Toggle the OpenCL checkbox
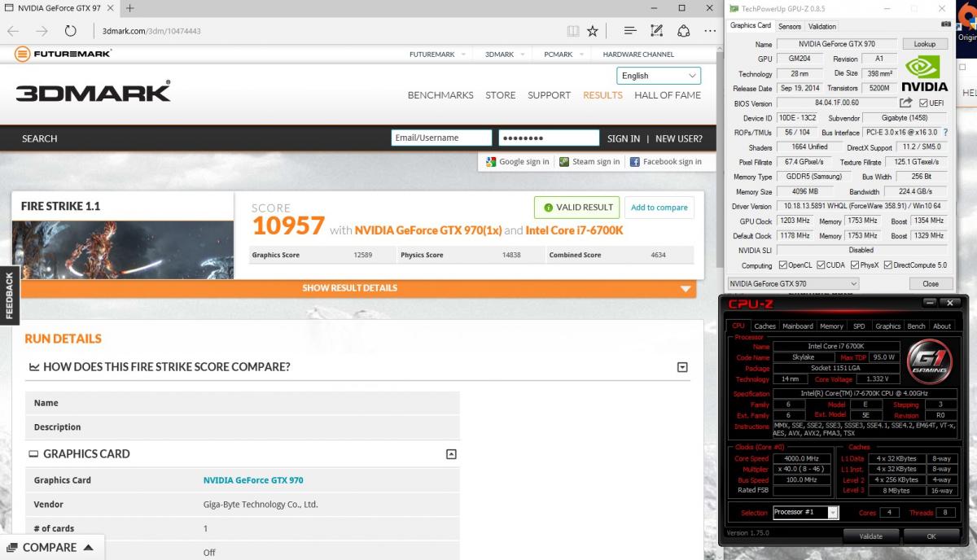Image resolution: width=977 pixels, height=560 pixels. (783, 265)
